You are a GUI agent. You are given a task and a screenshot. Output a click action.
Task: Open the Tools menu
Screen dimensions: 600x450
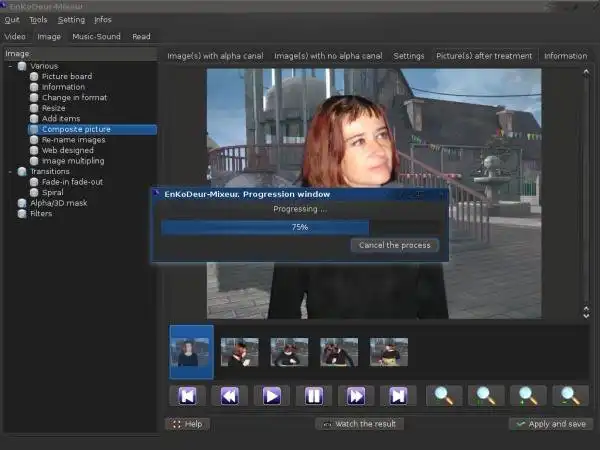pos(38,19)
